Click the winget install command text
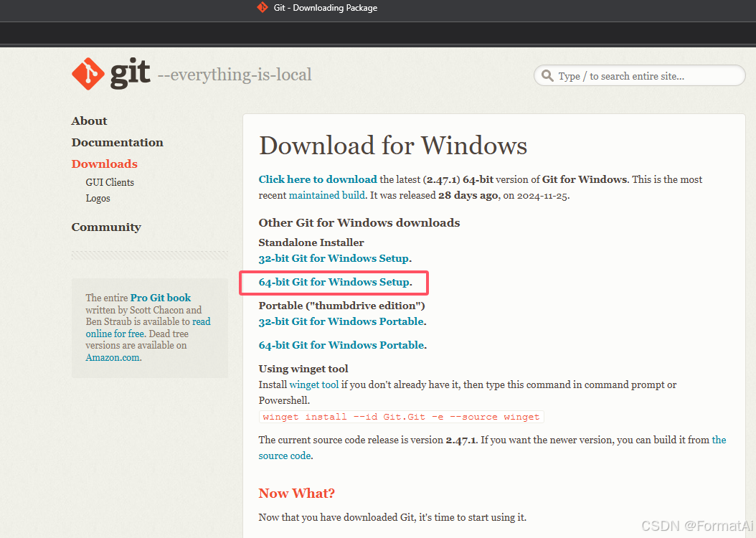Screen dimensions: 756x538 [401, 417]
